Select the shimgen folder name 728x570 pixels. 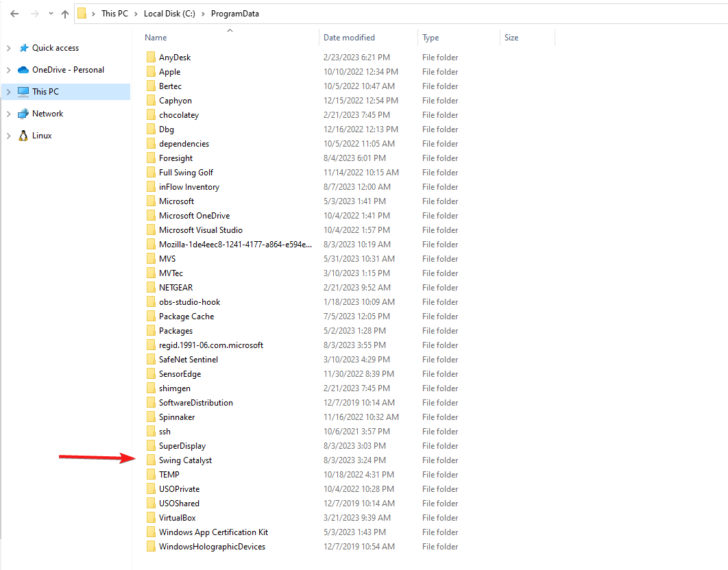(175, 388)
